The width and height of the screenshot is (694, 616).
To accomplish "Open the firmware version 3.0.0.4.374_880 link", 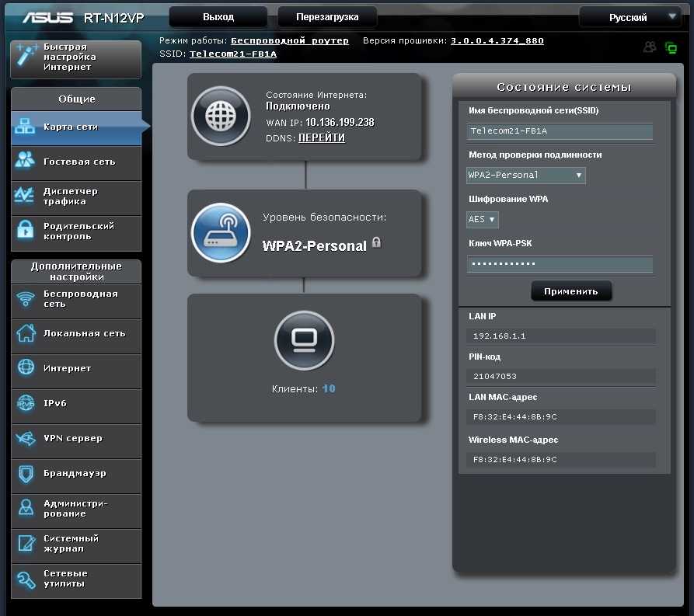I will click(497, 40).
